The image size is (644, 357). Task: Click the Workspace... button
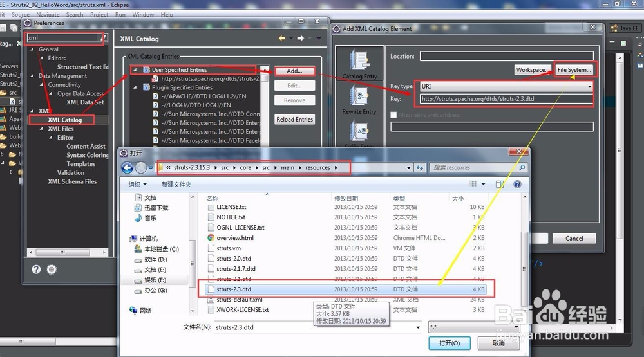533,69
